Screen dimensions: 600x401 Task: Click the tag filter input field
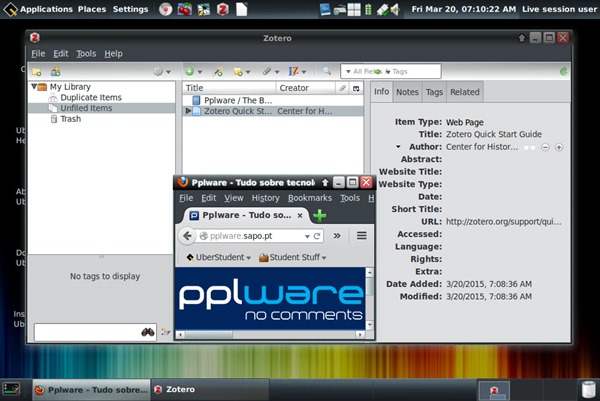(x=95, y=332)
